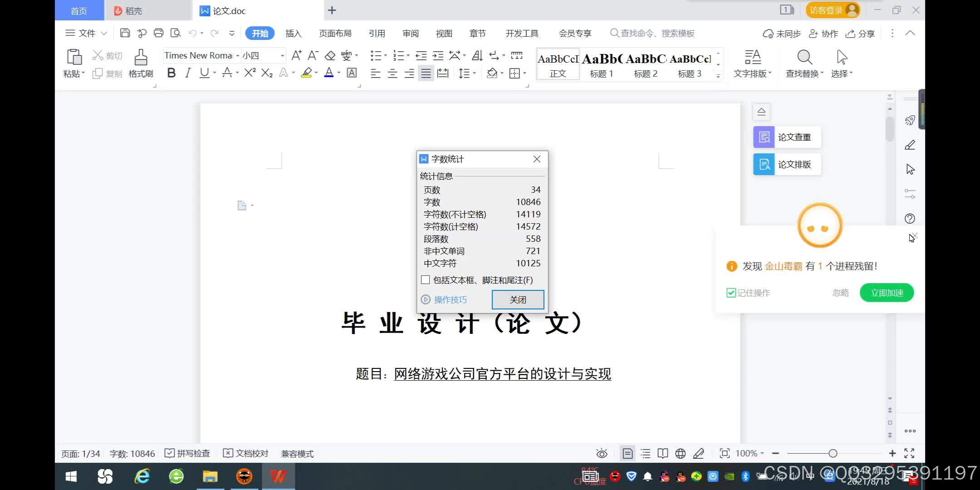Switch to 引用 ribbon tab

(x=377, y=33)
